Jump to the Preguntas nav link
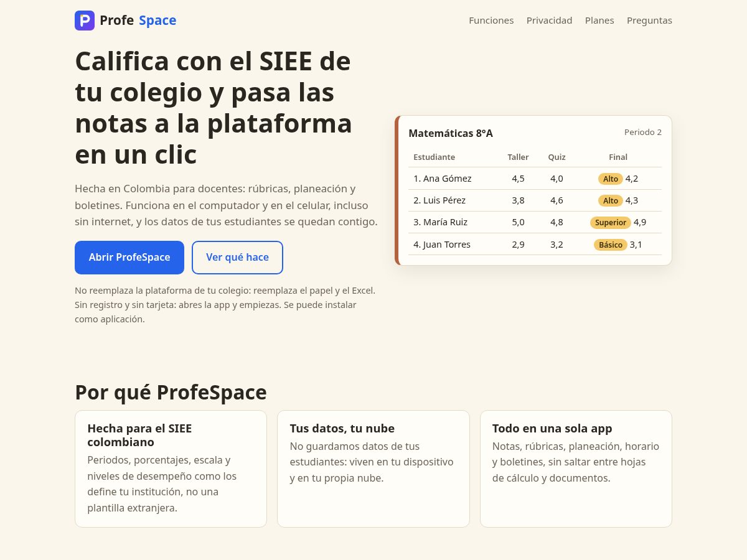Screen dimensions: 747x560 pyautogui.click(x=649, y=21)
